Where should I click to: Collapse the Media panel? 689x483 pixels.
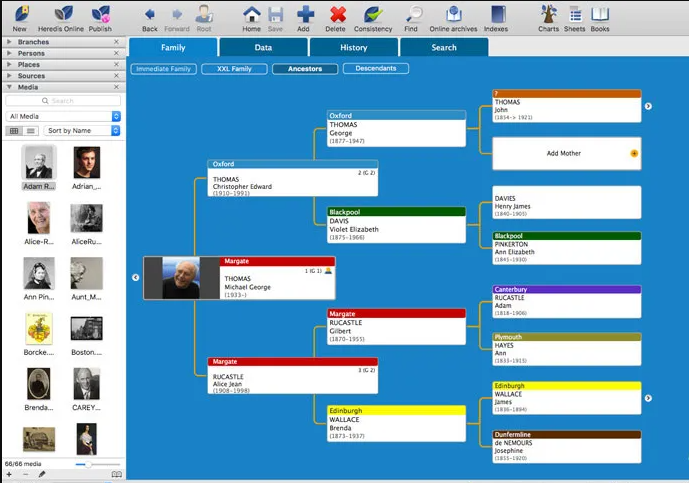coord(9,87)
